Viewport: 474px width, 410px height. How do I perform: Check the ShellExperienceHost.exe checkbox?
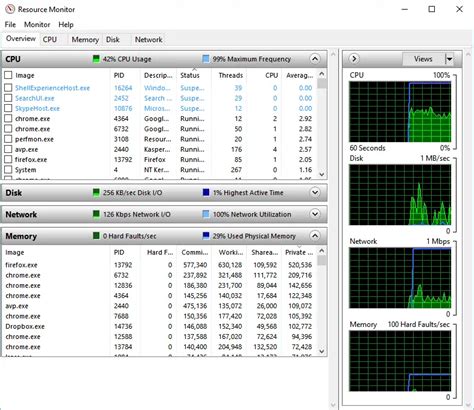tap(8, 88)
